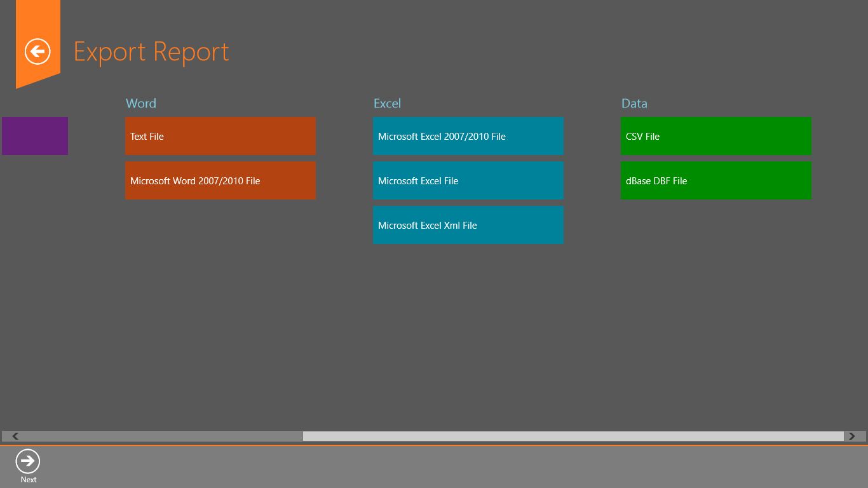Click the Data group heading
This screenshot has width=868, height=488.
point(634,104)
